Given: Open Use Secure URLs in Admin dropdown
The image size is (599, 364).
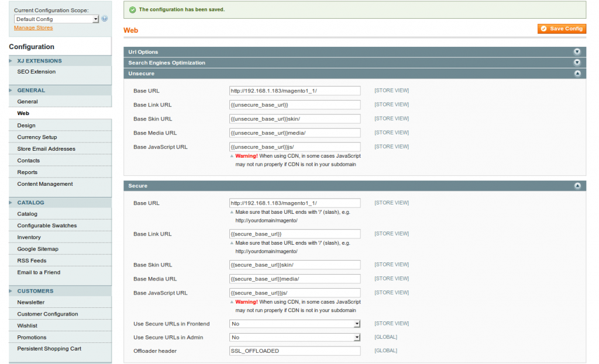Looking at the screenshot, I should point(295,338).
